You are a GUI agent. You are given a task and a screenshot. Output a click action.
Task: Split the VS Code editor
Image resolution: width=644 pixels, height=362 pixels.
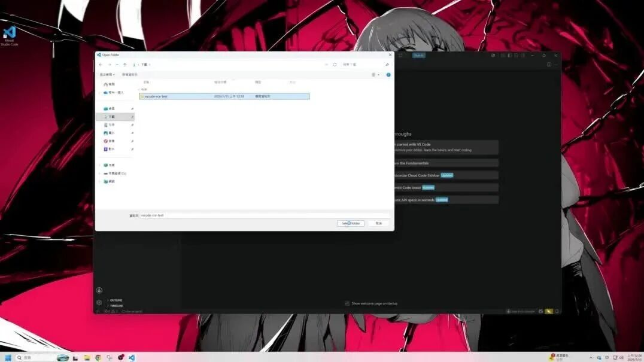pyautogui.click(x=549, y=65)
